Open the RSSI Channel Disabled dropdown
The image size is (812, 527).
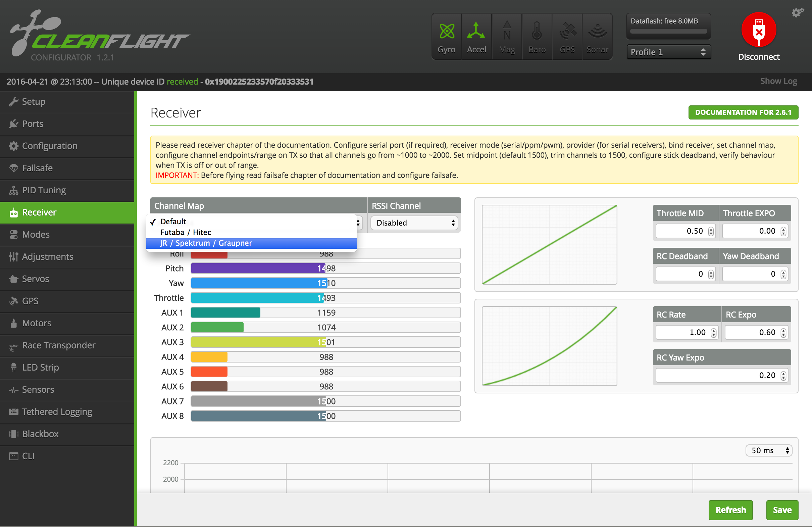415,223
